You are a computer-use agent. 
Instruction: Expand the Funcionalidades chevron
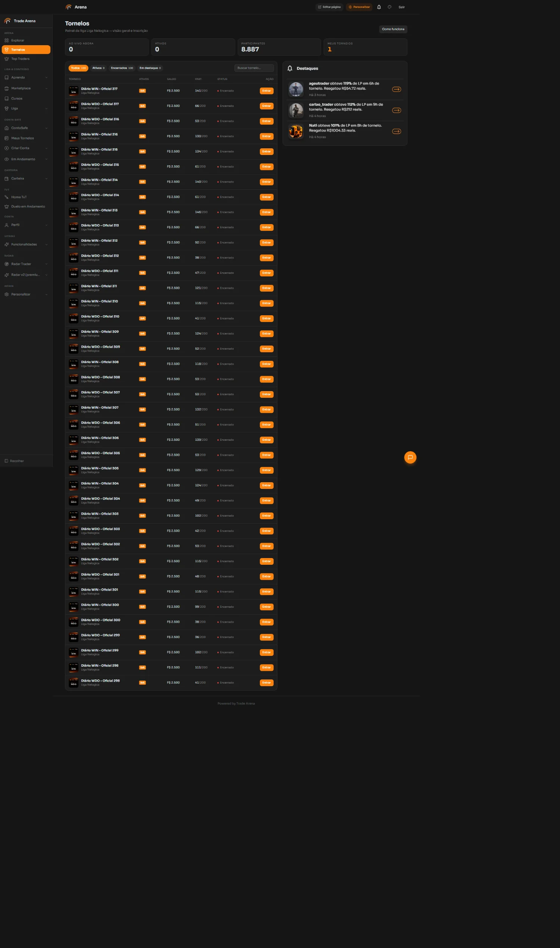pos(46,245)
